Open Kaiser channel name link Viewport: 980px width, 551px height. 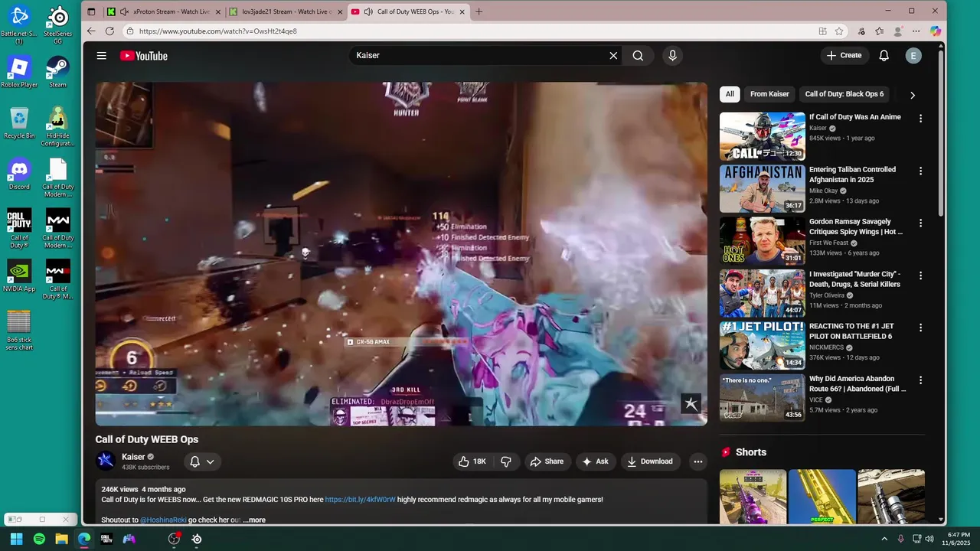coord(133,457)
